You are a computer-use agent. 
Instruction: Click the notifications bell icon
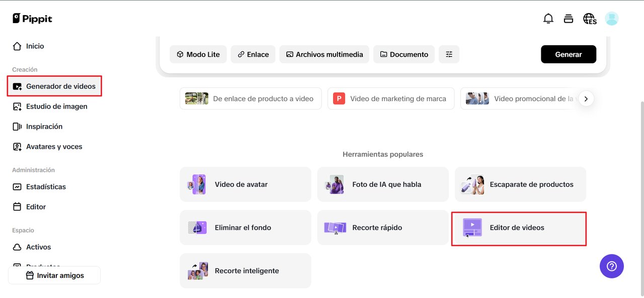point(548,19)
